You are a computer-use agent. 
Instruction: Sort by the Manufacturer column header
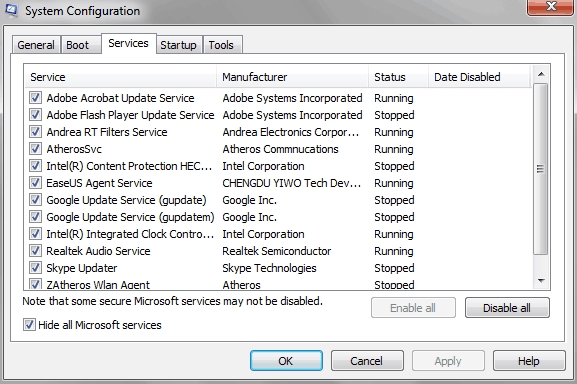click(x=293, y=77)
